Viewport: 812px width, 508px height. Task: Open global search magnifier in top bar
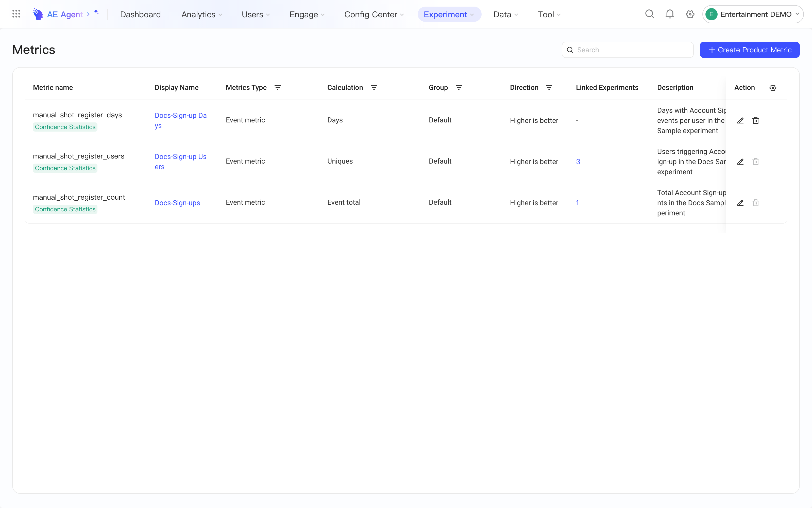click(650, 14)
